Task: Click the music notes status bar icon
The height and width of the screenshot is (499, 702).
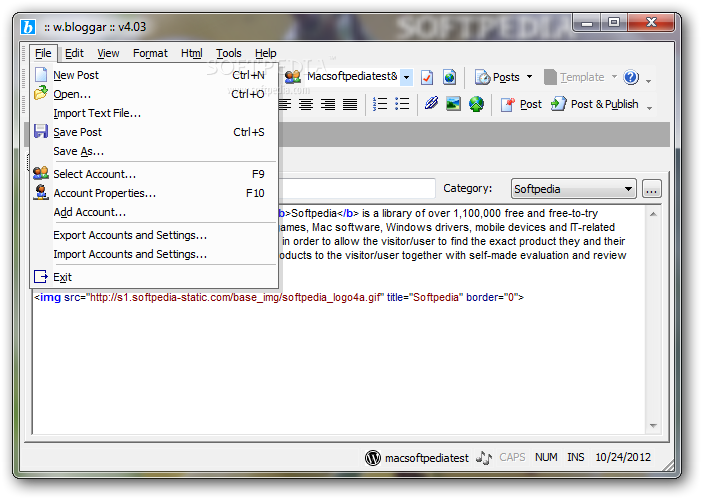Action: click(484, 457)
